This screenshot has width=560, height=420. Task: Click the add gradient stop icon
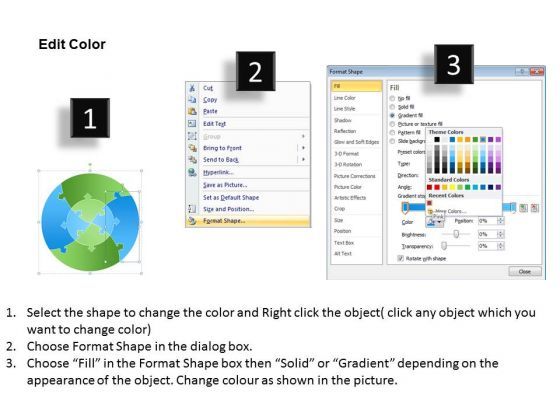pyautogui.click(x=523, y=208)
